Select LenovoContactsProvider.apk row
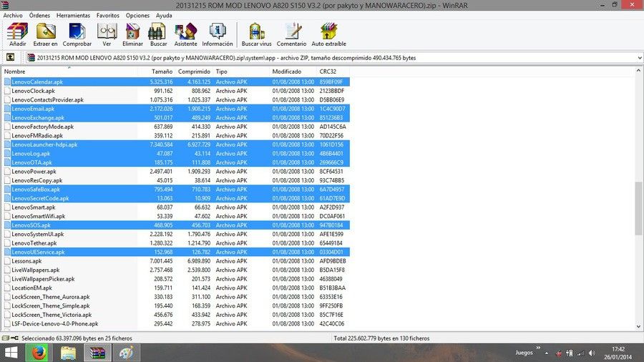This screenshot has width=644, height=362. 177,99
